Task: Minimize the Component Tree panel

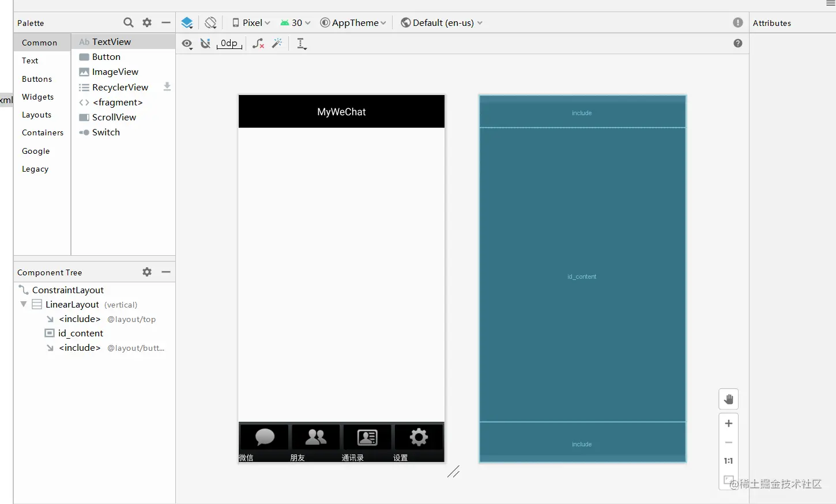Action: coord(166,272)
